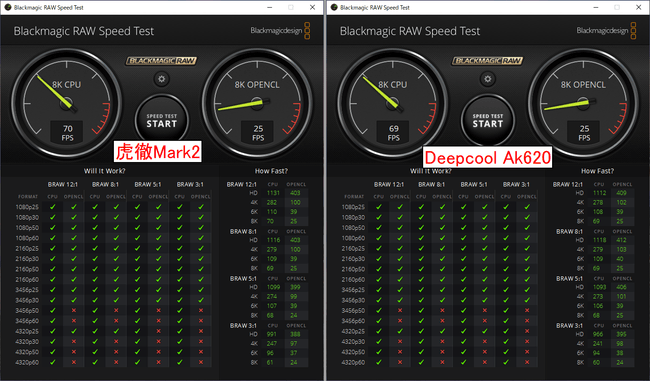This screenshot has height=381, width=650.
Task: Select BRAW 3:1 HD OpenCL value 388
Action: 295,334
